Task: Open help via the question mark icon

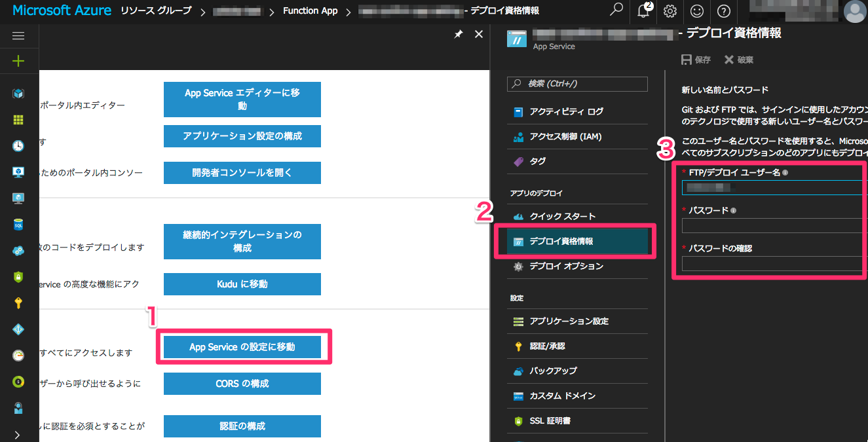Action: pos(723,11)
